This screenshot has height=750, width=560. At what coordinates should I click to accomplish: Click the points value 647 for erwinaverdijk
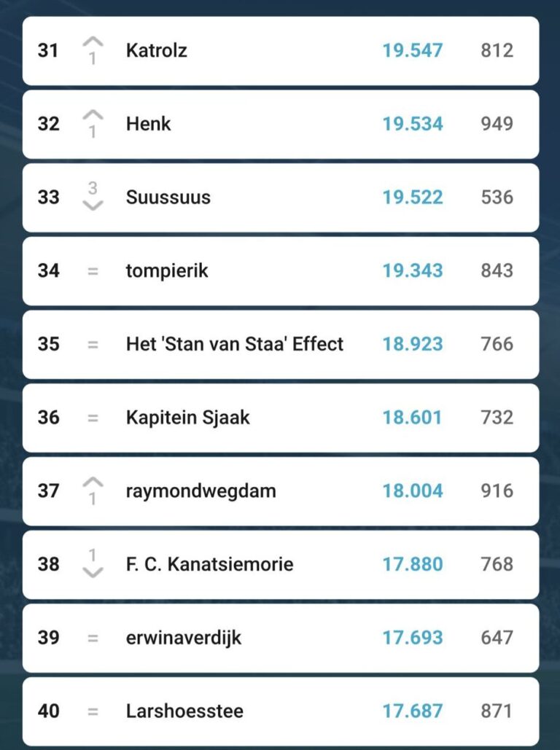(x=497, y=638)
